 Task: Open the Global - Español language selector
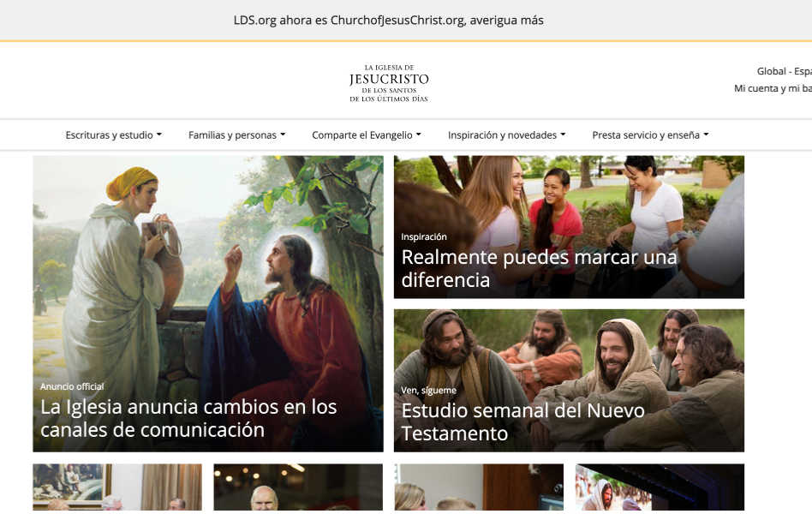point(784,71)
